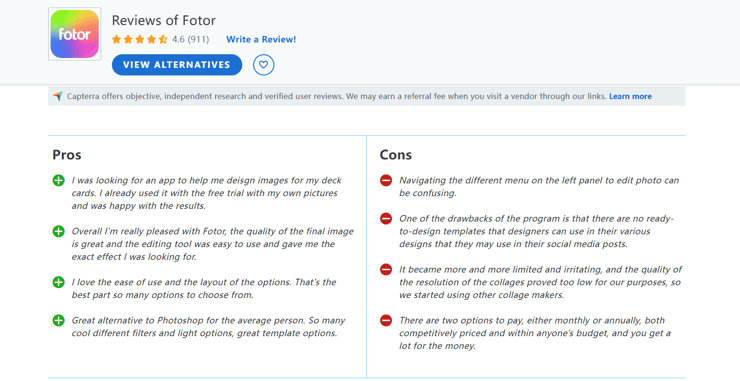
Task: Click the heart favorite icon
Action: pyautogui.click(x=263, y=65)
